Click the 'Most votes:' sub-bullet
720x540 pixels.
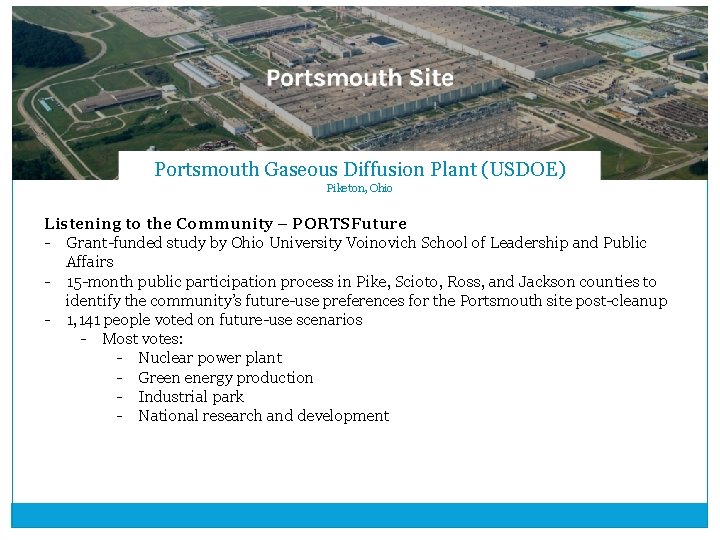(143, 339)
